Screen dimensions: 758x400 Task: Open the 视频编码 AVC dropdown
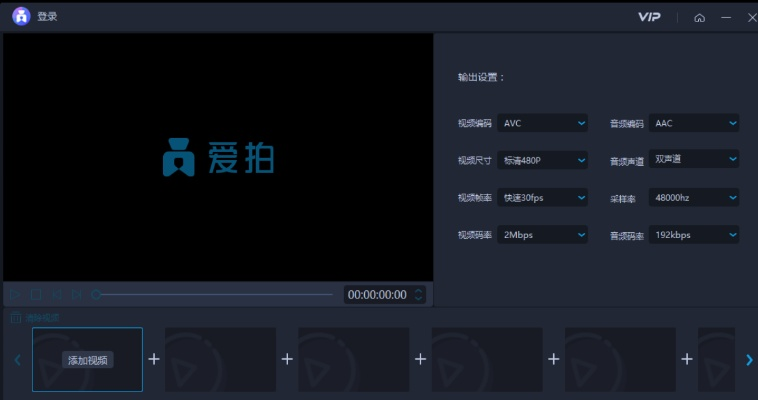pyautogui.click(x=542, y=123)
